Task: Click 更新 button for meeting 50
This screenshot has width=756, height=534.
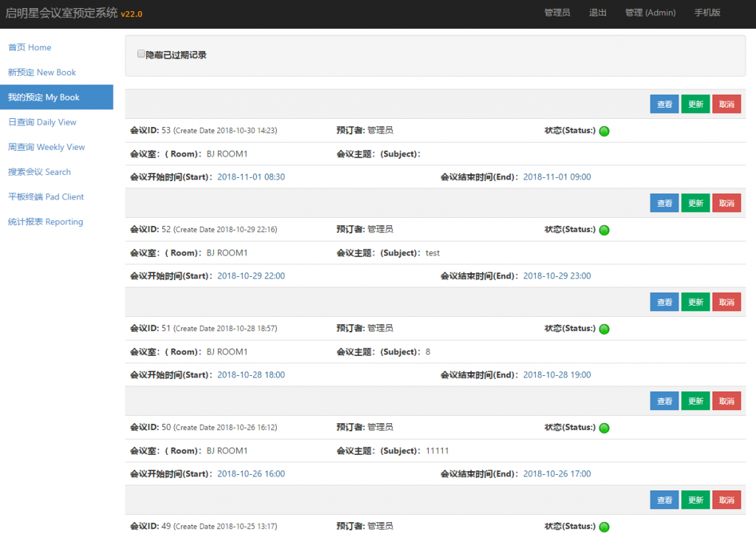Action: (x=695, y=401)
